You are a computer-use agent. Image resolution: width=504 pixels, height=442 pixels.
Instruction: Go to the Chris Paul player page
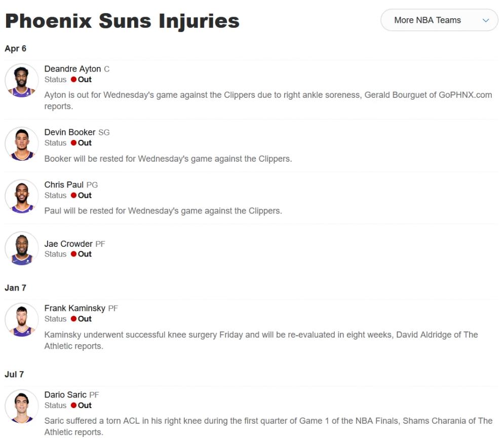pyautogui.click(x=64, y=185)
